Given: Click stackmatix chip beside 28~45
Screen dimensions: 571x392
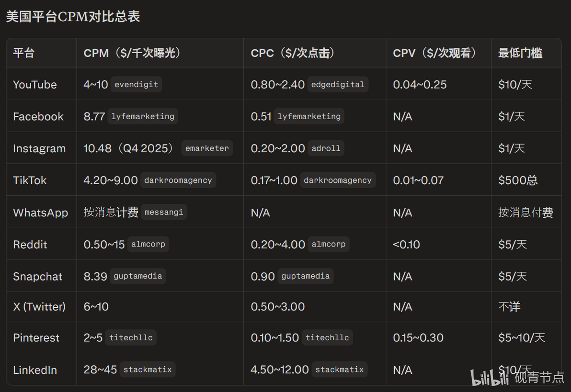Looking at the screenshot, I should point(148,370).
